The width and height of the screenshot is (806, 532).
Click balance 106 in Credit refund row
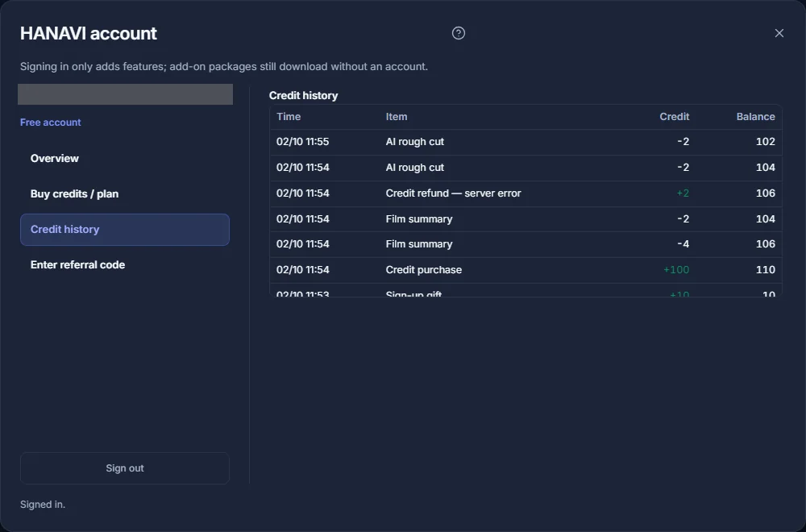tap(765, 193)
